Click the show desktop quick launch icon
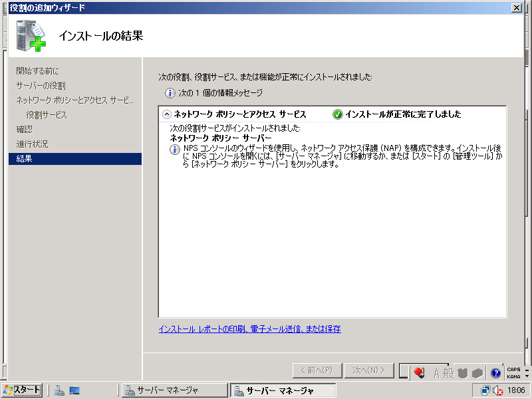Viewport: 532px width, 399px height. pyautogui.click(x=74, y=390)
